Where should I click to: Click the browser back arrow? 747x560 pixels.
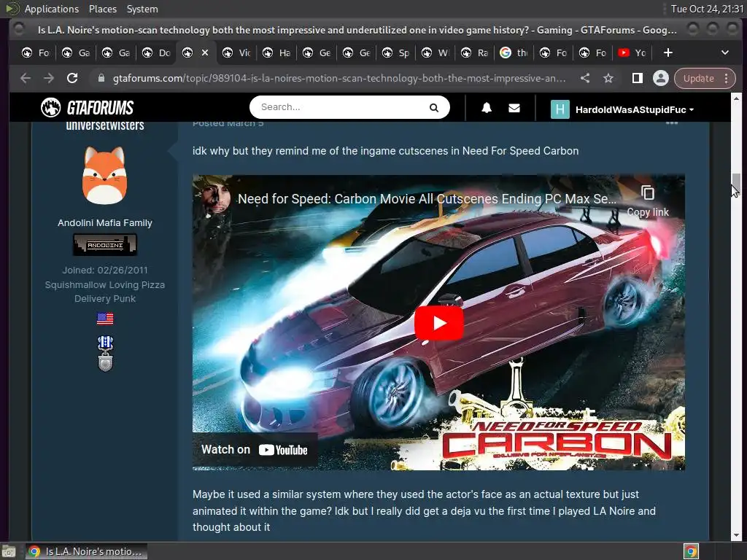[26, 78]
